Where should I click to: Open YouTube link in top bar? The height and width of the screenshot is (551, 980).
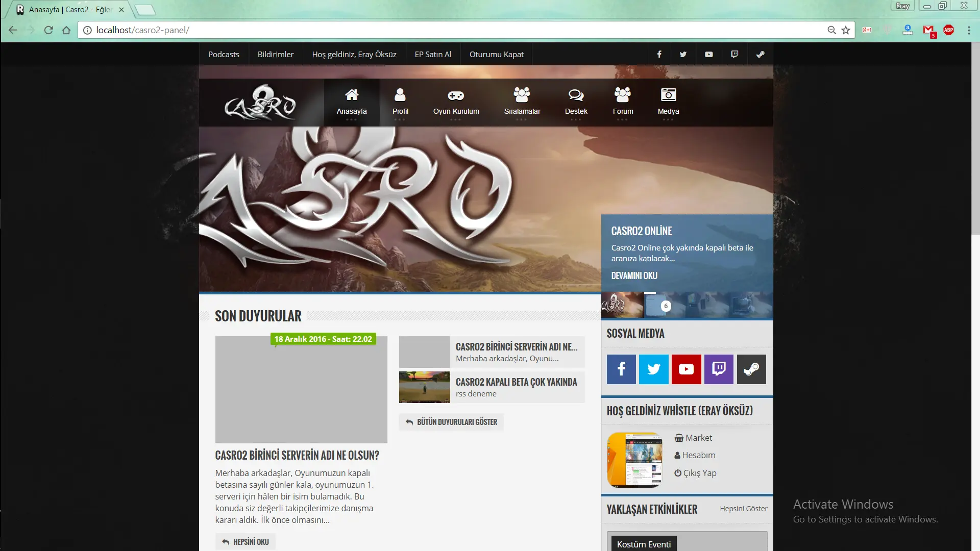(x=709, y=54)
